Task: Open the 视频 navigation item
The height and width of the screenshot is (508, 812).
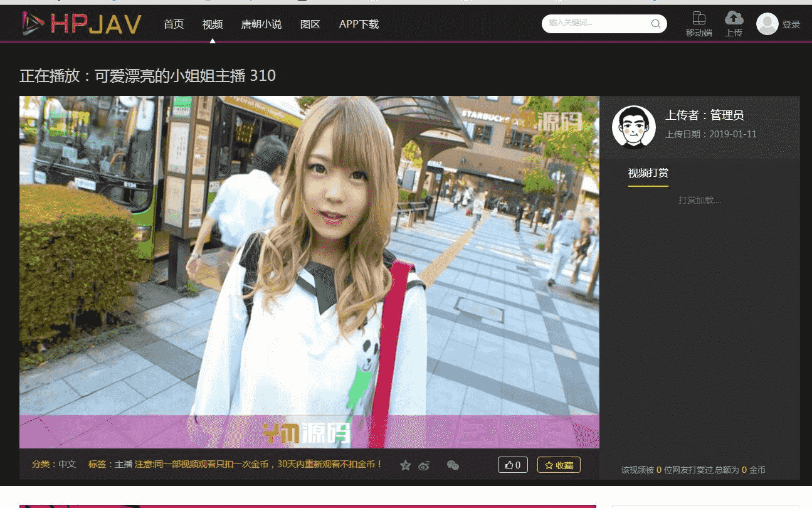Action: coord(213,24)
